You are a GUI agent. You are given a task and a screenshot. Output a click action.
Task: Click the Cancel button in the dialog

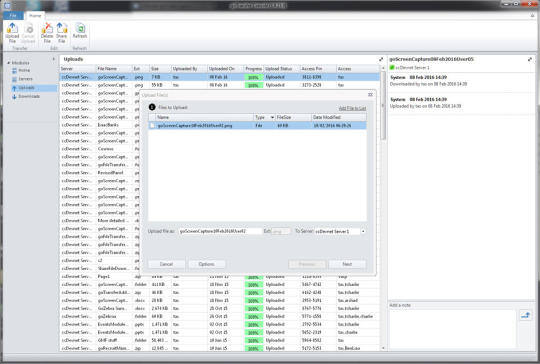point(166,264)
